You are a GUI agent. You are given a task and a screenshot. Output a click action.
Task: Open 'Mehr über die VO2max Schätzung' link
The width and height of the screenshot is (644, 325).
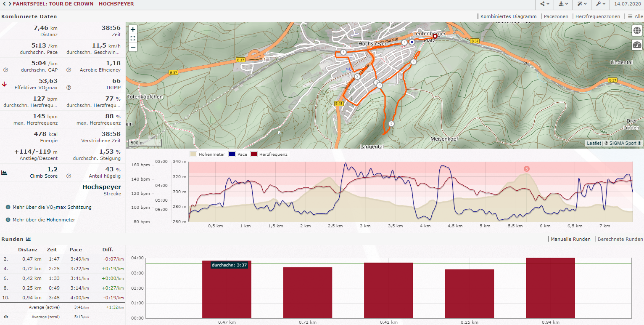pyautogui.click(x=52, y=208)
